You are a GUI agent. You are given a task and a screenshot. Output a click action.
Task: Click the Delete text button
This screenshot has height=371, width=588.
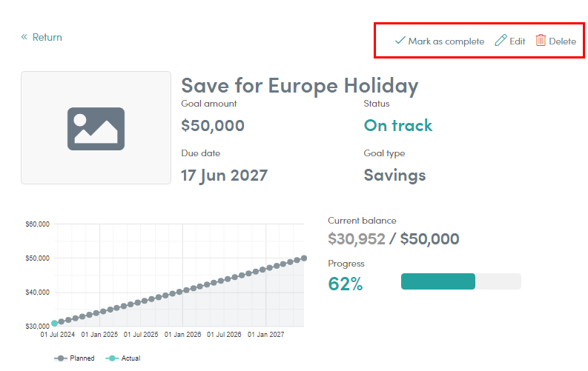pos(563,41)
